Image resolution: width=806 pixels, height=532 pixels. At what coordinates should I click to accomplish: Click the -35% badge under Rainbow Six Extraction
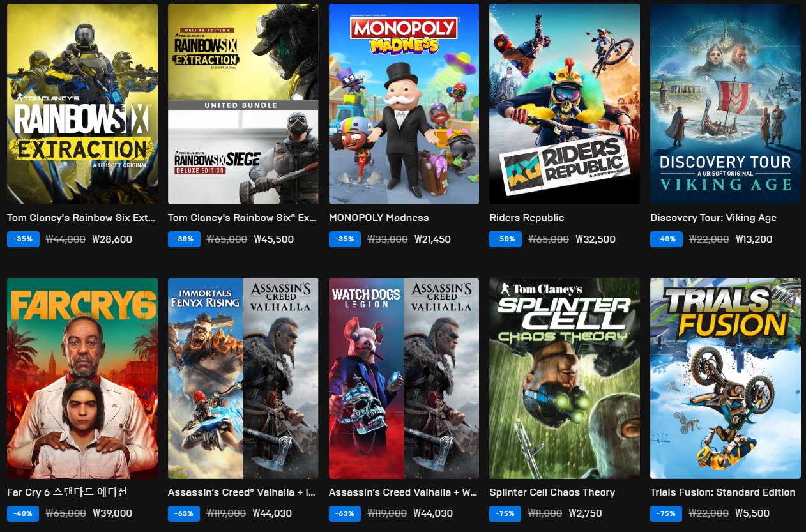click(x=23, y=239)
